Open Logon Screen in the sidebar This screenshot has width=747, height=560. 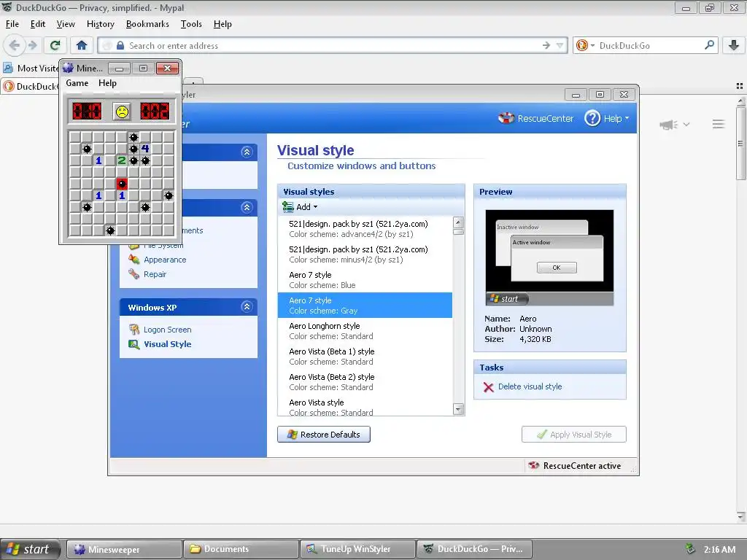(x=168, y=330)
